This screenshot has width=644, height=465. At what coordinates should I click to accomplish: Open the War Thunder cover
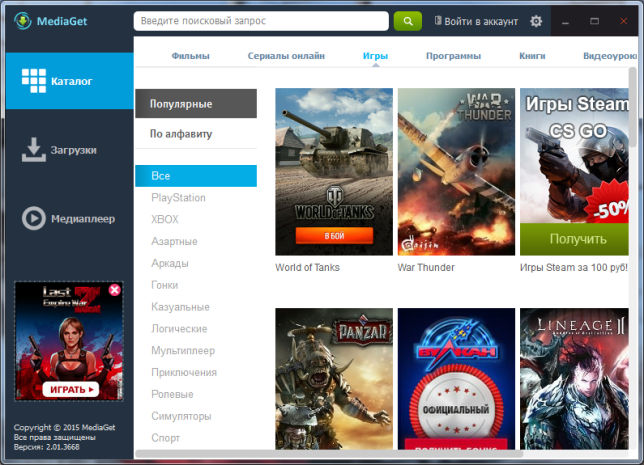pos(456,172)
